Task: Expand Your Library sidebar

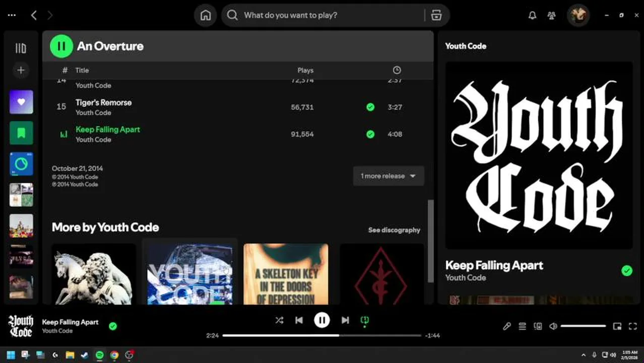Action: click(21, 48)
